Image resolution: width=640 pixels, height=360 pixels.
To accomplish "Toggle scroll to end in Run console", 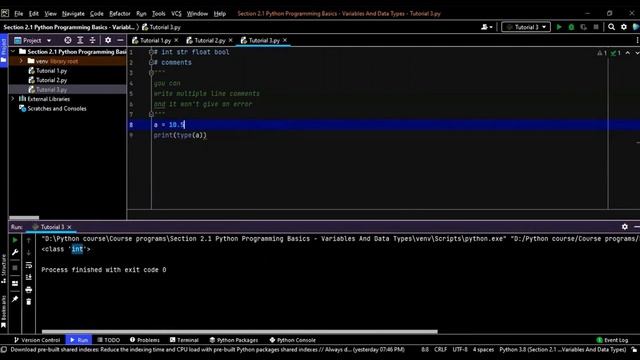I will click(29, 278).
